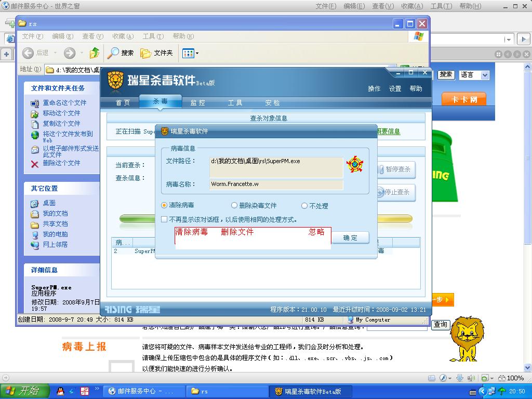532x399 pixels.
Task: Click the browser Go arrow button
Action: pos(524,39)
